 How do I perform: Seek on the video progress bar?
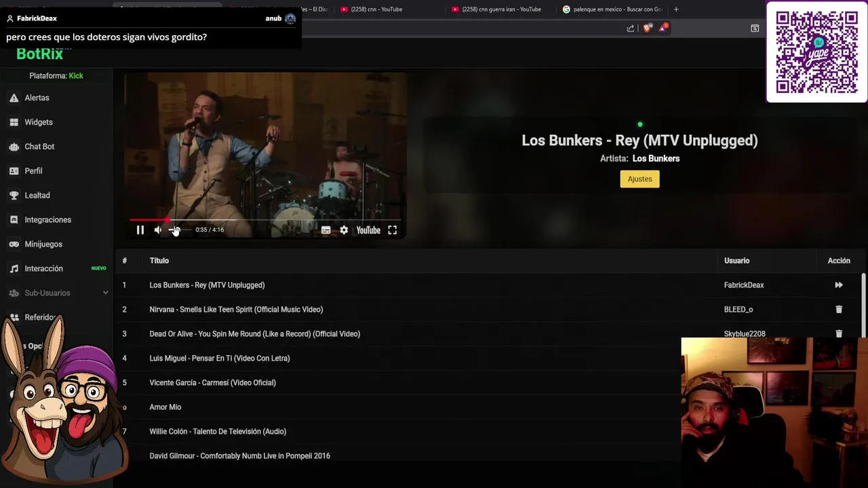pos(265,220)
